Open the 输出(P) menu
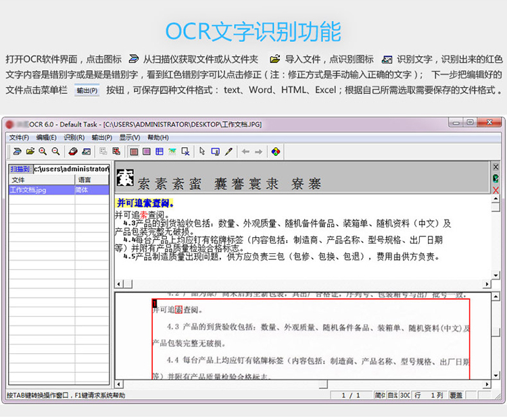This screenshot has height=420, width=507. coord(101,137)
